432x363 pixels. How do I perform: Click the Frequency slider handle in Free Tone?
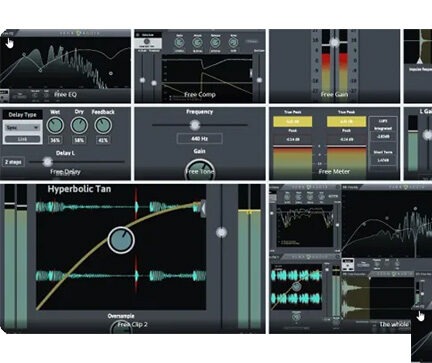pyautogui.click(x=195, y=125)
